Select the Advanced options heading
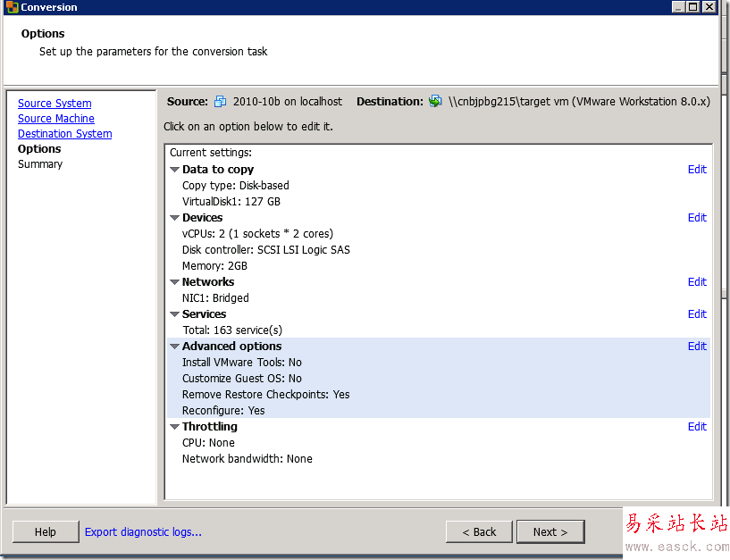The image size is (730, 560). point(231,347)
